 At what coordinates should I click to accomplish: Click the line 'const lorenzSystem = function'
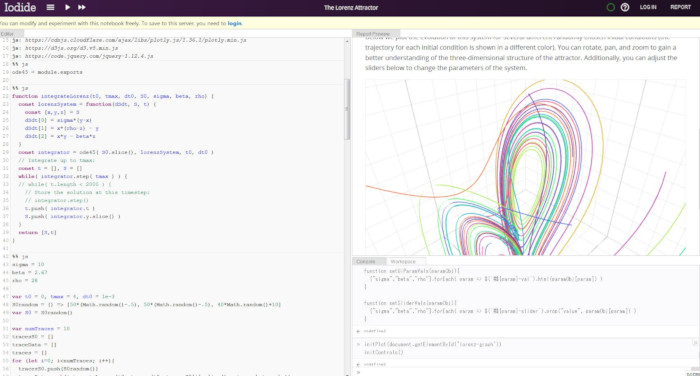point(88,104)
